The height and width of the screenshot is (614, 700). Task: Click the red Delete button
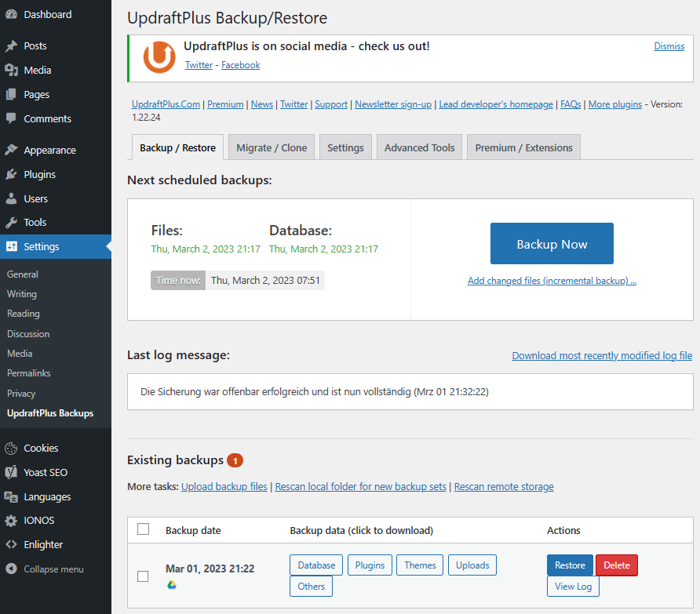coord(616,565)
